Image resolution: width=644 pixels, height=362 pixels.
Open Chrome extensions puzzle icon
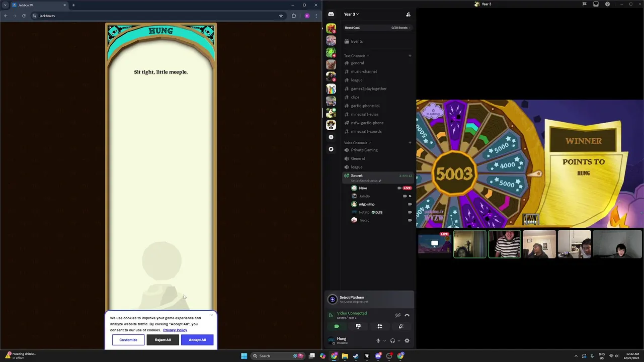point(294,16)
